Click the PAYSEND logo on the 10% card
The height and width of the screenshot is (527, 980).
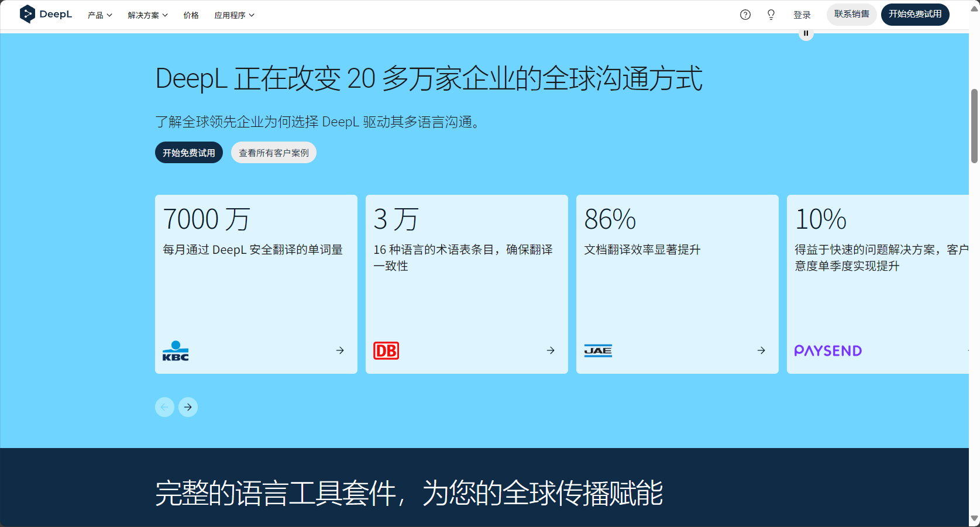click(828, 350)
